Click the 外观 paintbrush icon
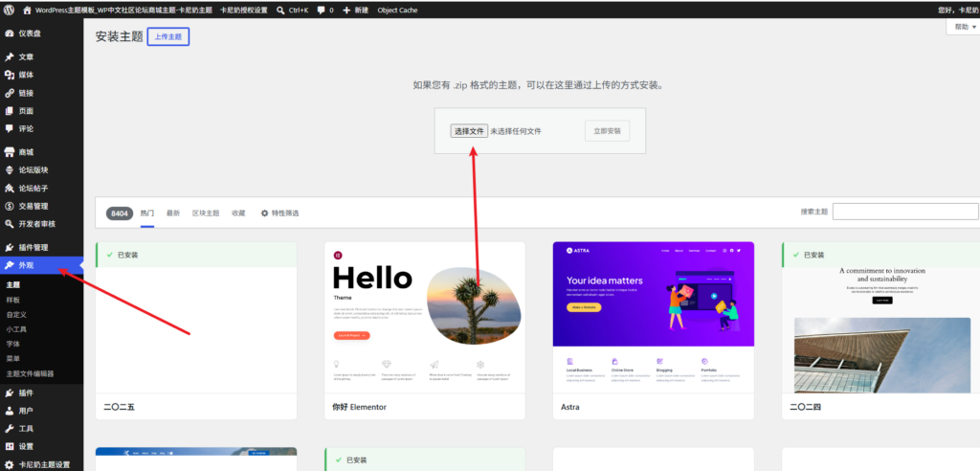The width and height of the screenshot is (980, 471). (x=10, y=265)
